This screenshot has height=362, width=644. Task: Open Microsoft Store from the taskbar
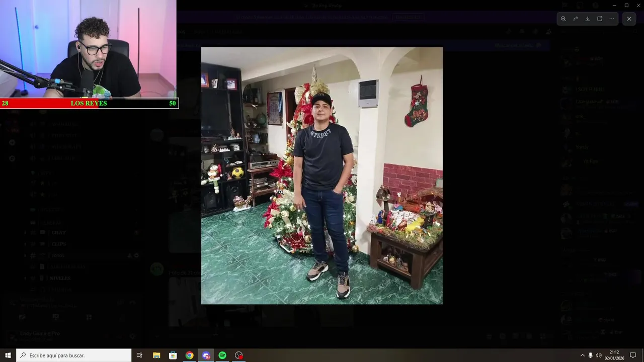pyautogui.click(x=173, y=355)
